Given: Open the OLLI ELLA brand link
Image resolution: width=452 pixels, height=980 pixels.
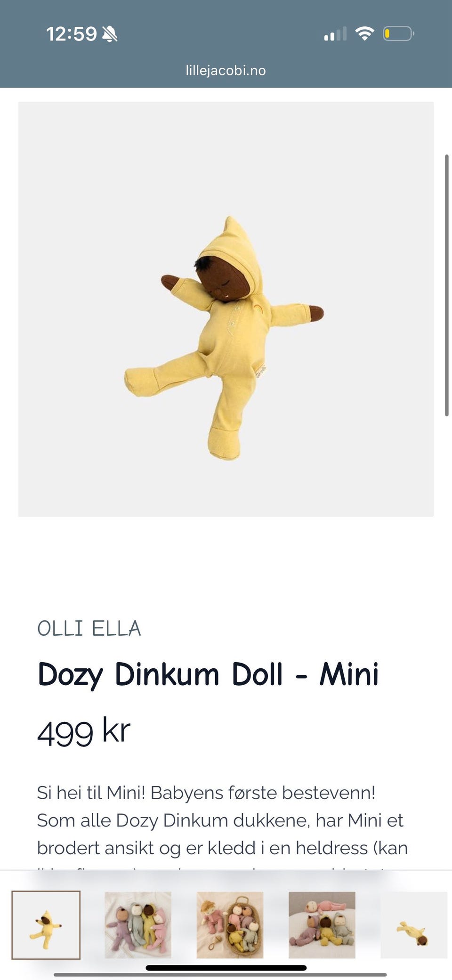Looking at the screenshot, I should point(89,629).
